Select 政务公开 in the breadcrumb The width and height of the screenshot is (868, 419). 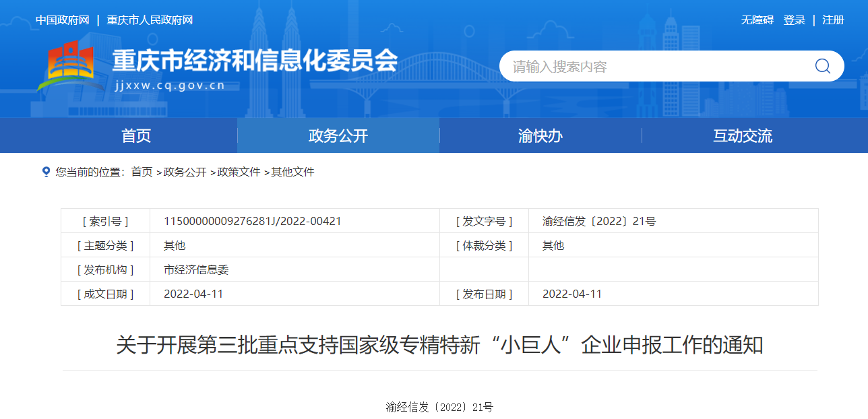[185, 172]
